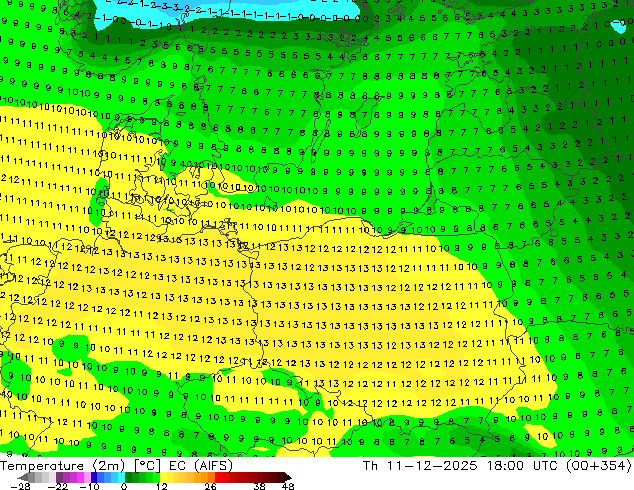634x490 pixels.
Task: Click the gray segment of the color scale
Action: tap(32, 477)
